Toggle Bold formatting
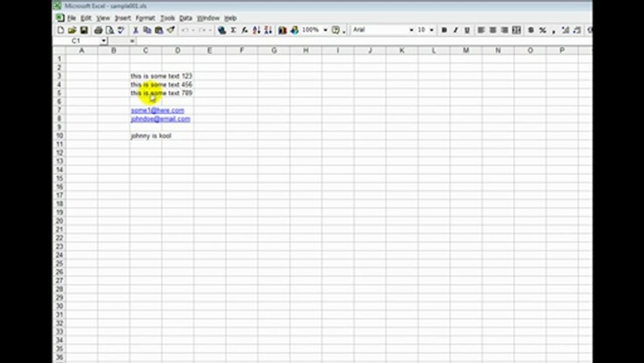The height and width of the screenshot is (363, 644). pos(444,30)
